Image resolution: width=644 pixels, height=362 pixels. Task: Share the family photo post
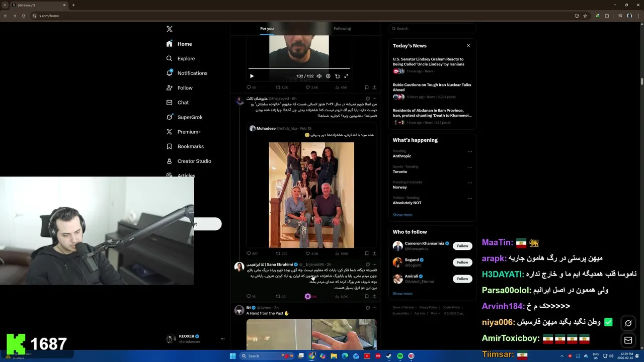[374, 253]
